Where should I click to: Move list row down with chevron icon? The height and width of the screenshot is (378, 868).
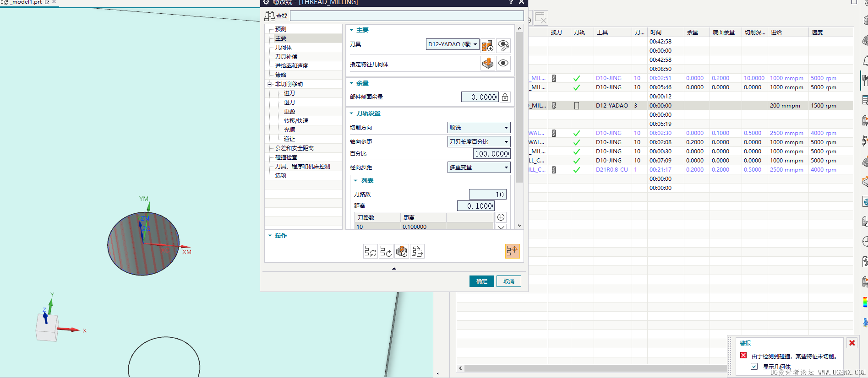[x=501, y=227]
